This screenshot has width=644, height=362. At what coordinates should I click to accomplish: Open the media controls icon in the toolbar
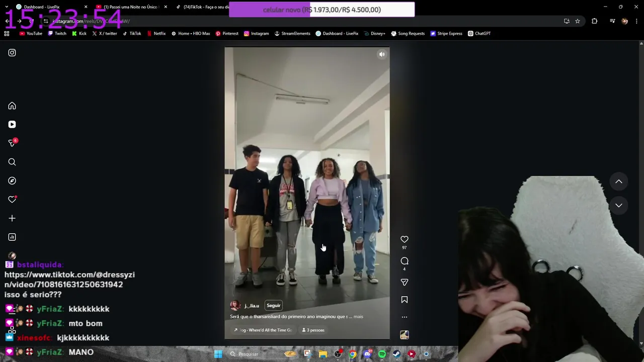click(612, 21)
